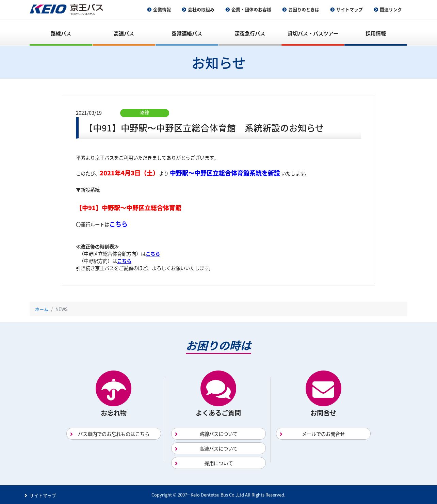Click the speech bubbles FAQ icon

tap(218, 389)
